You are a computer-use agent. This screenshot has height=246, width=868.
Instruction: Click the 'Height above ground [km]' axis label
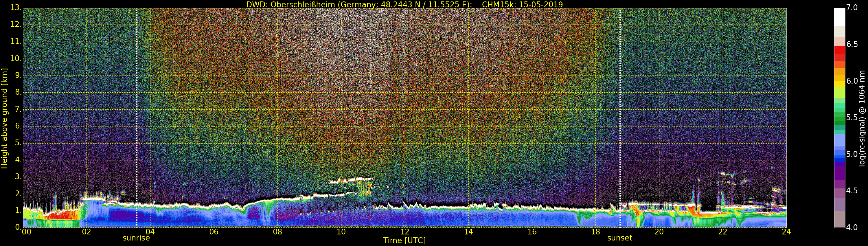[x=4, y=118]
